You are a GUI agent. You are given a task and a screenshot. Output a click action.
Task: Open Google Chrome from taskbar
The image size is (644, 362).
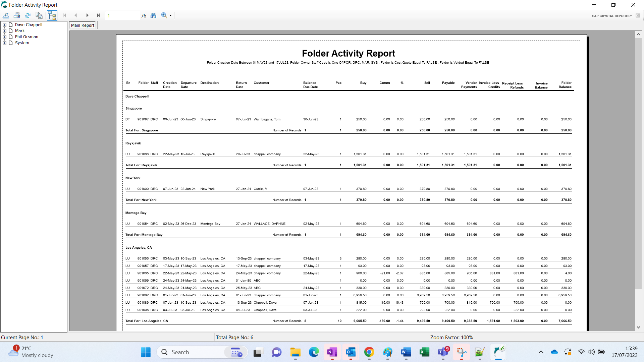369,352
